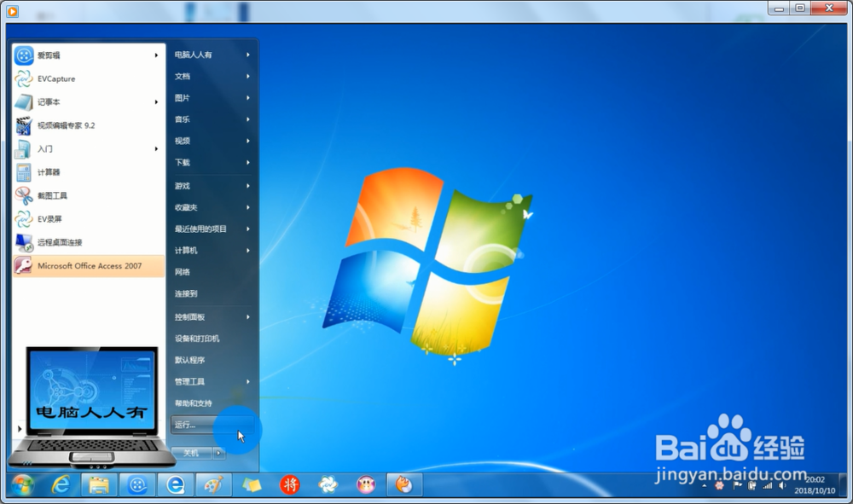
Task: Open Internet Explorer from the taskbar
Action: (61, 485)
